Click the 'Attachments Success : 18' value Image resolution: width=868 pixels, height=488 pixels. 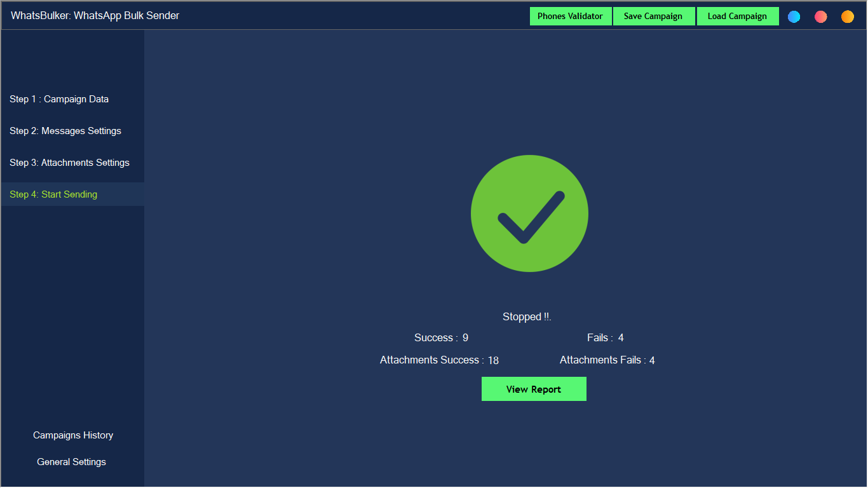click(x=439, y=360)
